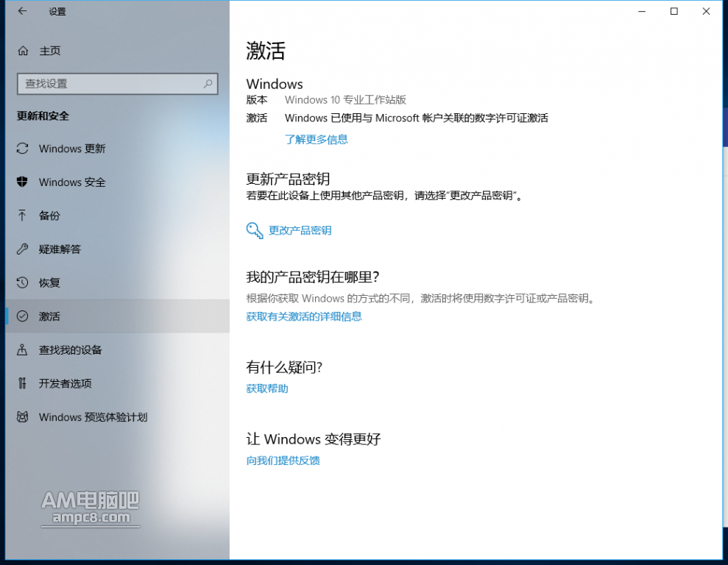Click the Windows 安全 shield icon
The height and width of the screenshot is (565, 728).
pyautogui.click(x=22, y=182)
